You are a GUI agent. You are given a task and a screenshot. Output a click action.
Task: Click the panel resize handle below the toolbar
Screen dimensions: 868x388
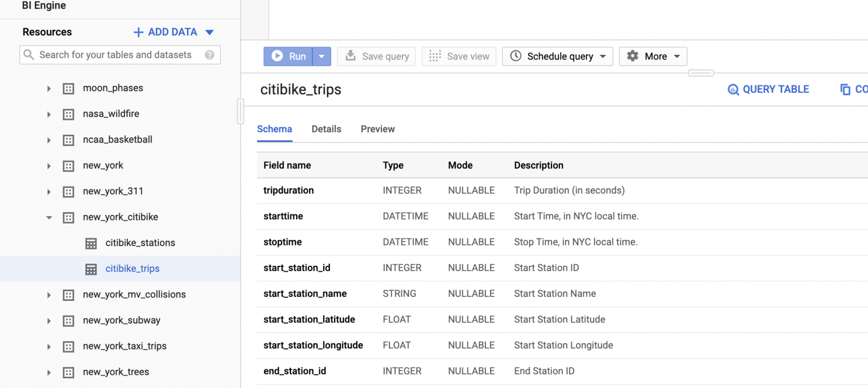701,73
